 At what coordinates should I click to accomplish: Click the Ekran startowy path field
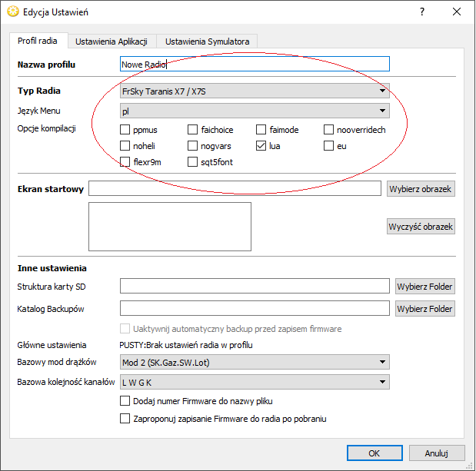tap(235, 188)
